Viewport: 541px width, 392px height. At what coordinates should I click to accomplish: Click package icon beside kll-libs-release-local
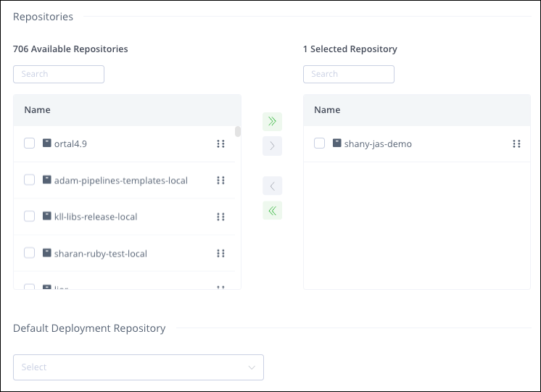[x=47, y=216]
